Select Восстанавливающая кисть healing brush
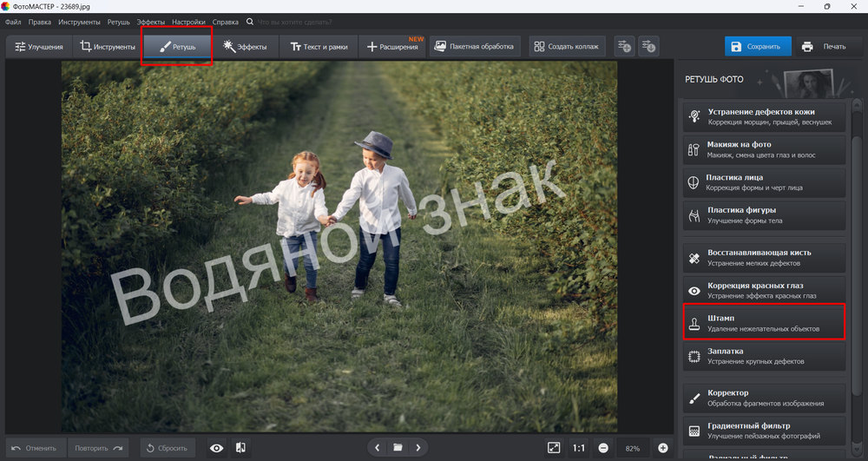 pyautogui.click(x=764, y=257)
